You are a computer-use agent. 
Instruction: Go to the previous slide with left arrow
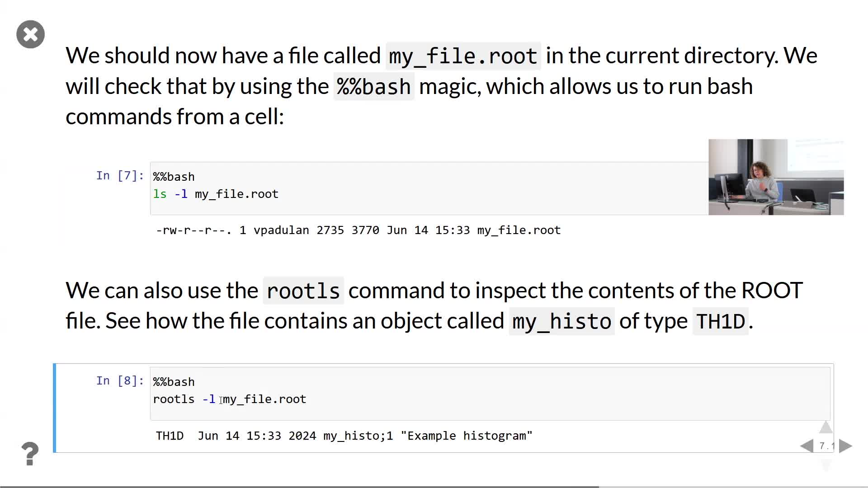807,446
